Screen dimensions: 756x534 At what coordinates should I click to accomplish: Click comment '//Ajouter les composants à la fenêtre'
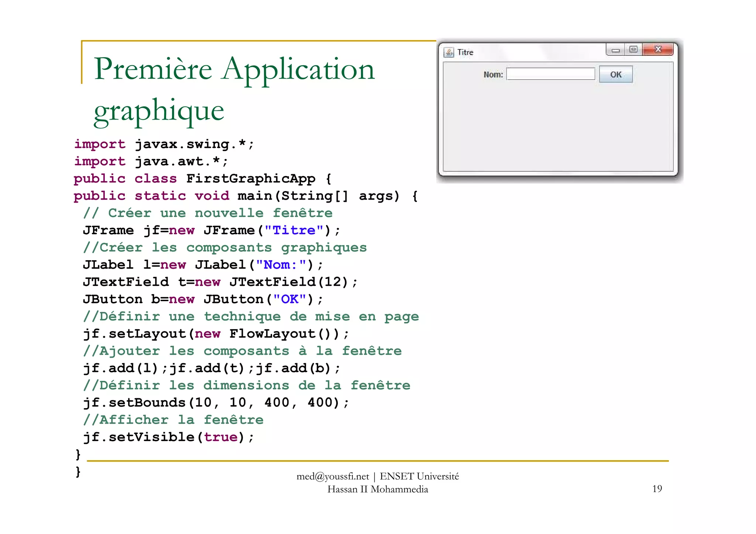pos(243,351)
